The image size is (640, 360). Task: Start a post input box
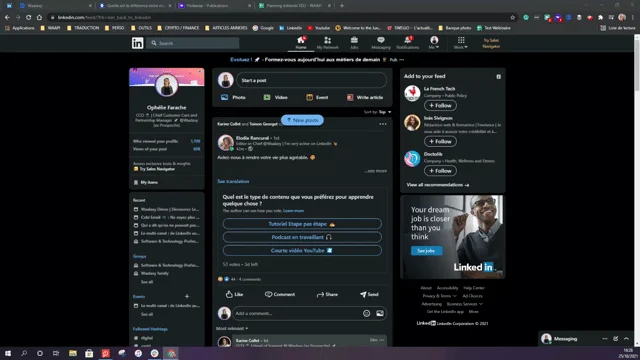311,80
